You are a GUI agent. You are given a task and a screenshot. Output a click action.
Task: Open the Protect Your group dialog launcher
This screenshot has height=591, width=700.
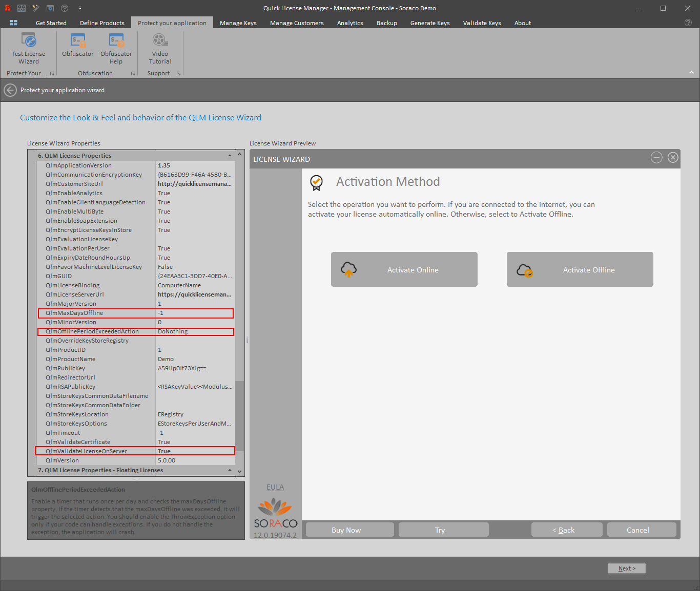click(x=52, y=74)
